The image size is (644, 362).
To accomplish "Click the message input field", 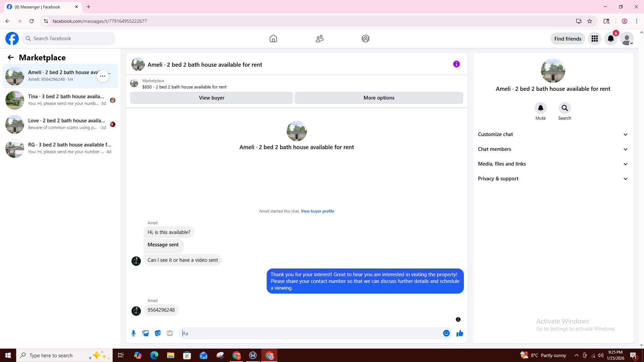I will pyautogui.click(x=310, y=333).
